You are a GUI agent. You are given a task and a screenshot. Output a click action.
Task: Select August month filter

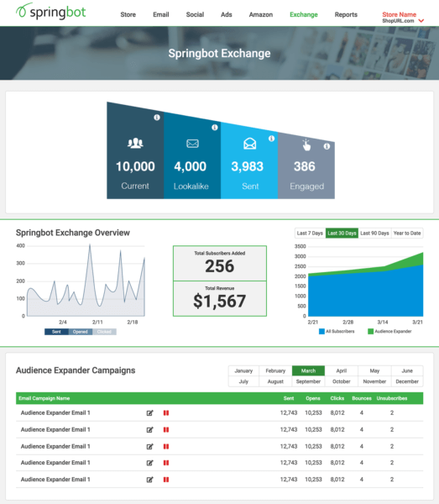pos(275,381)
